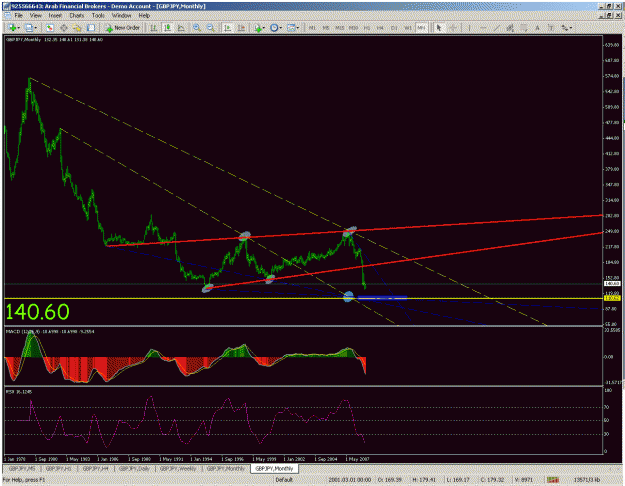Switch to the GBPJPY,H1 chart tab

(59, 469)
